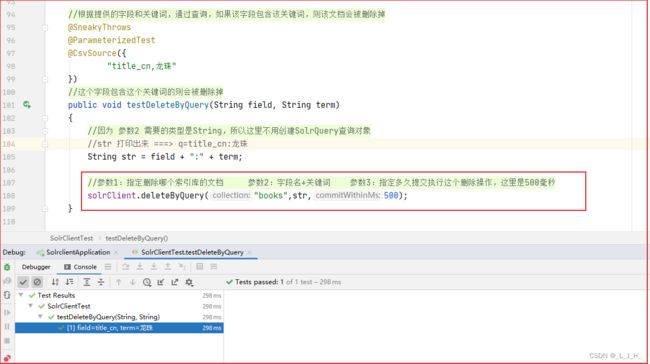
Task: Click Evaluate Expression calculator icon
Action: [199, 267]
